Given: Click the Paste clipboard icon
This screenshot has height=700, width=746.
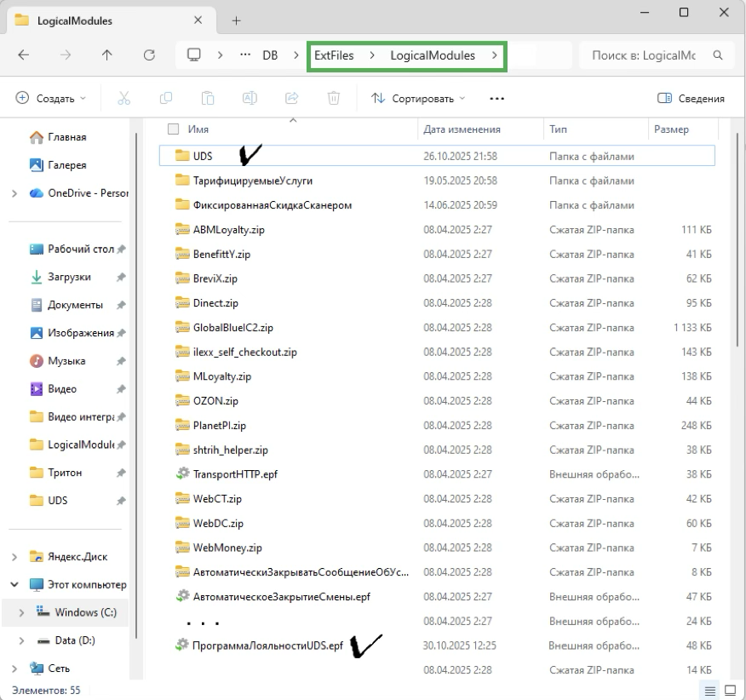Looking at the screenshot, I should point(208,99).
